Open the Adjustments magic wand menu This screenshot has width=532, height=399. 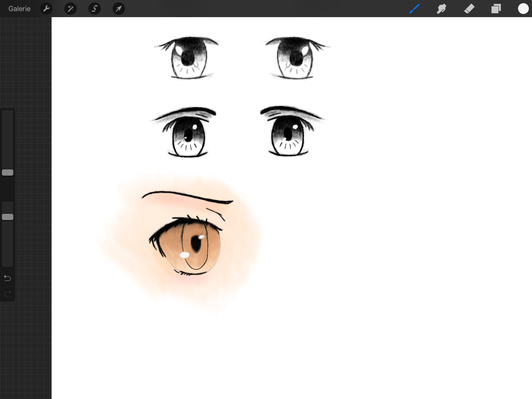click(x=70, y=9)
